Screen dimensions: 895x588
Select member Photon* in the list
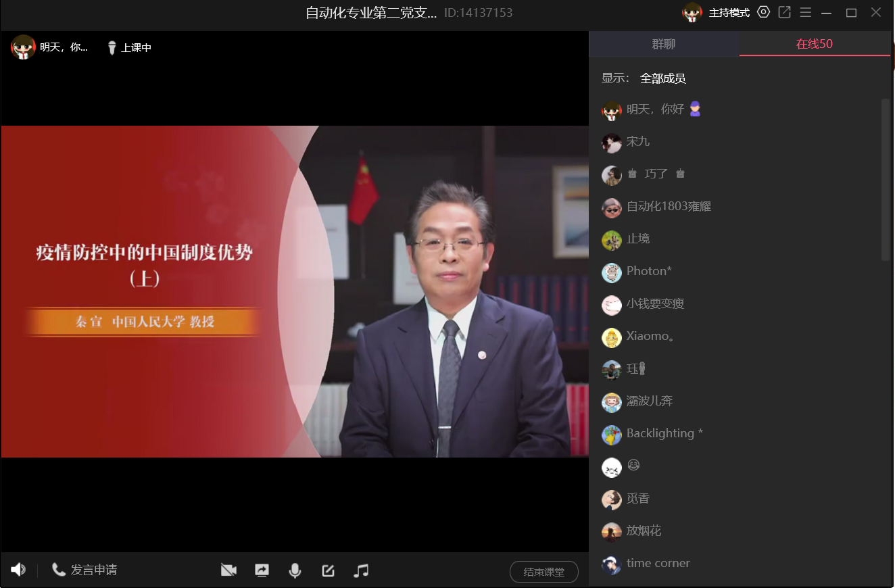click(x=649, y=271)
